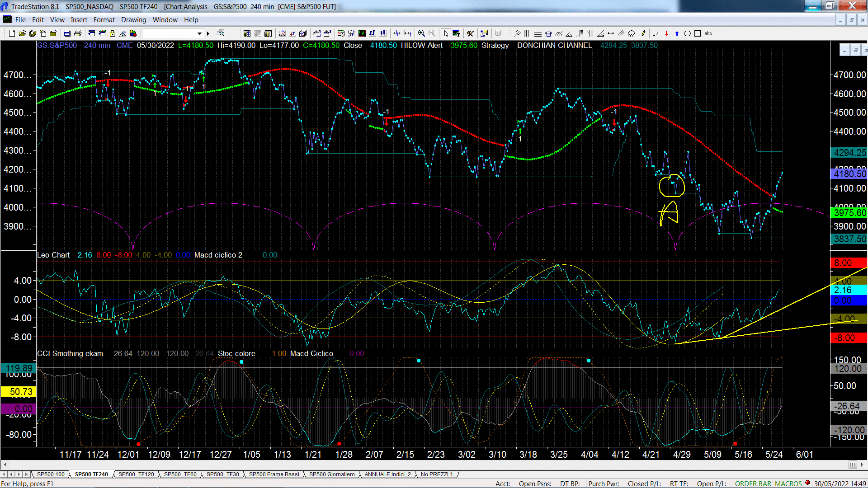The image size is (868, 488).
Task: Switch to the SP500_TF30 workspace tab
Action: (222, 474)
